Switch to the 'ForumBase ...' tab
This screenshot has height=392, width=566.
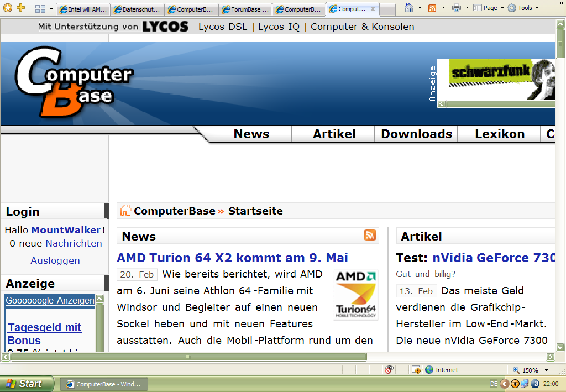click(245, 9)
